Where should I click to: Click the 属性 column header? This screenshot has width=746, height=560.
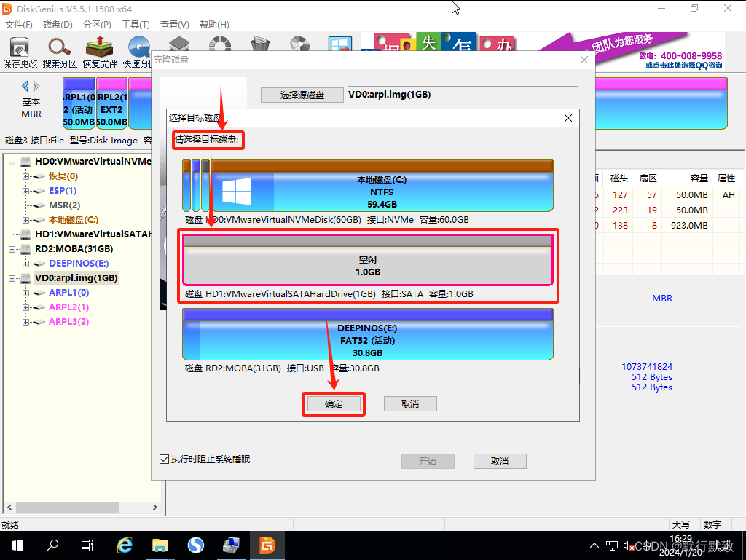(x=726, y=178)
